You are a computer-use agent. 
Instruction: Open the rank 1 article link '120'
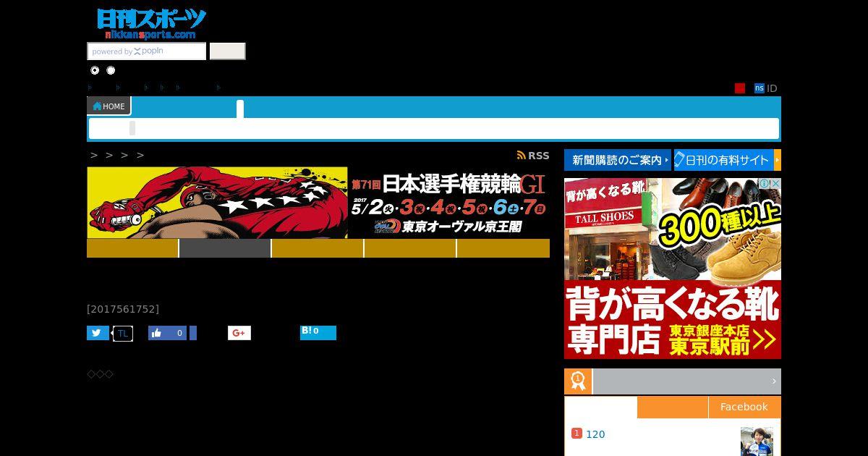[595, 434]
